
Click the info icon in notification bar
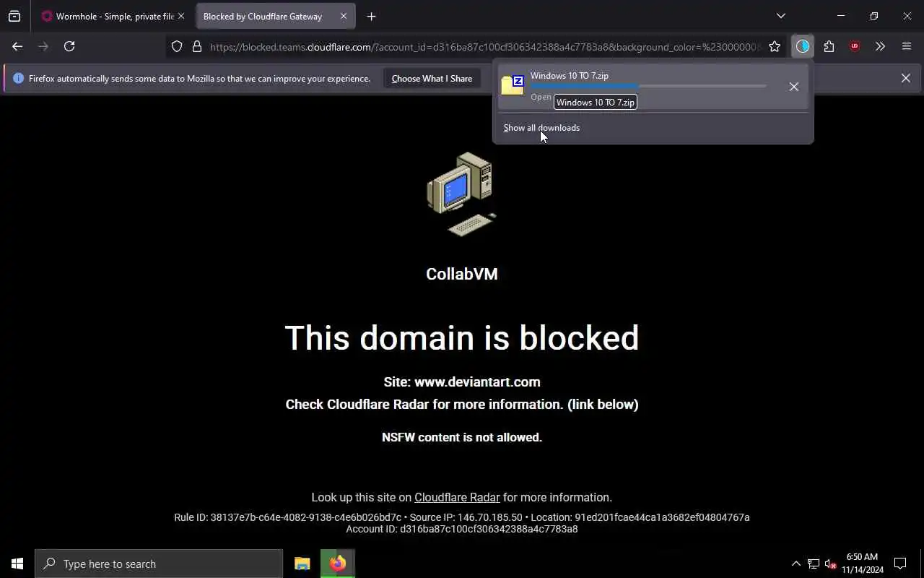click(x=18, y=78)
